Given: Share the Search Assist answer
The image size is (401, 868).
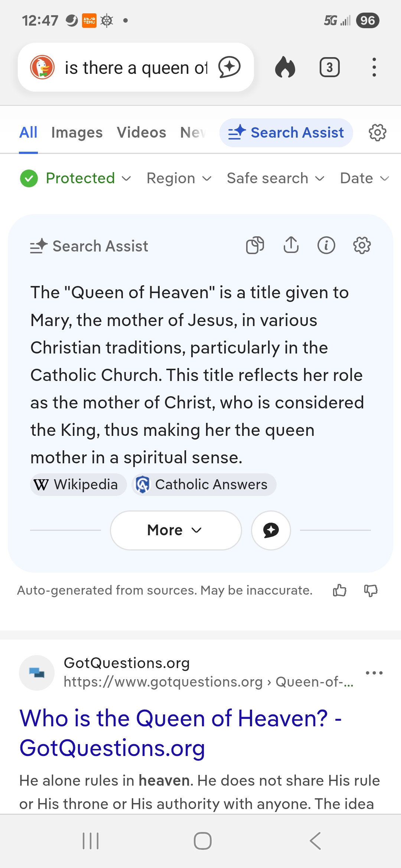Looking at the screenshot, I should (291, 245).
